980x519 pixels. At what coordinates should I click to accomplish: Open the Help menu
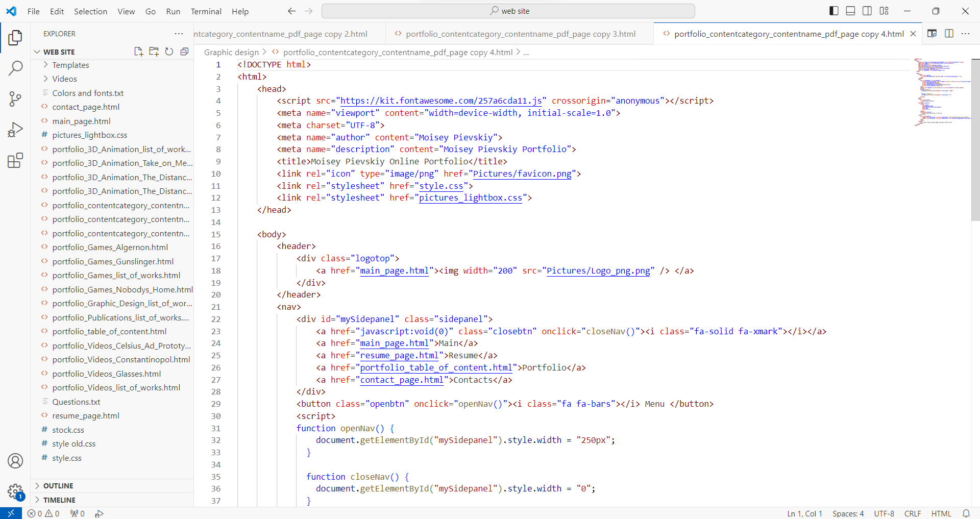click(240, 11)
